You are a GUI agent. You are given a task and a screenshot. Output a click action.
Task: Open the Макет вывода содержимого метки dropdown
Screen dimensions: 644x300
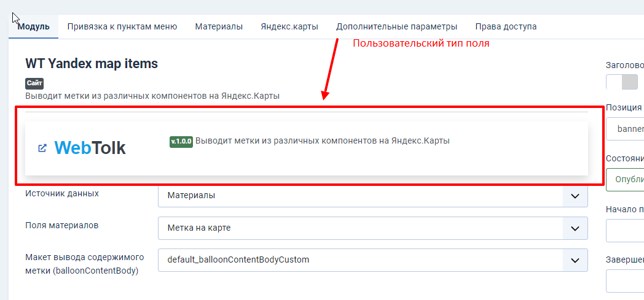pyautogui.click(x=373, y=260)
